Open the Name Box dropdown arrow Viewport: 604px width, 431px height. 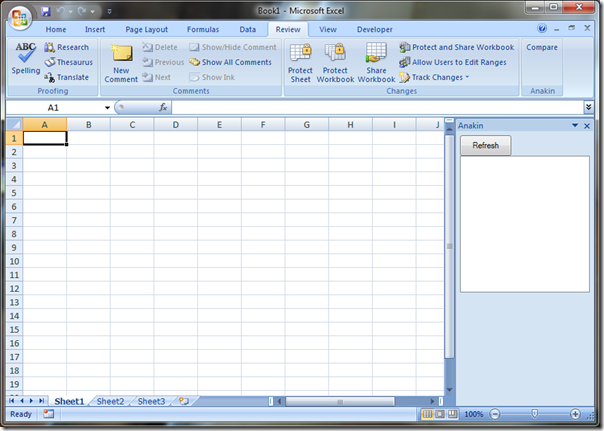click(x=107, y=107)
